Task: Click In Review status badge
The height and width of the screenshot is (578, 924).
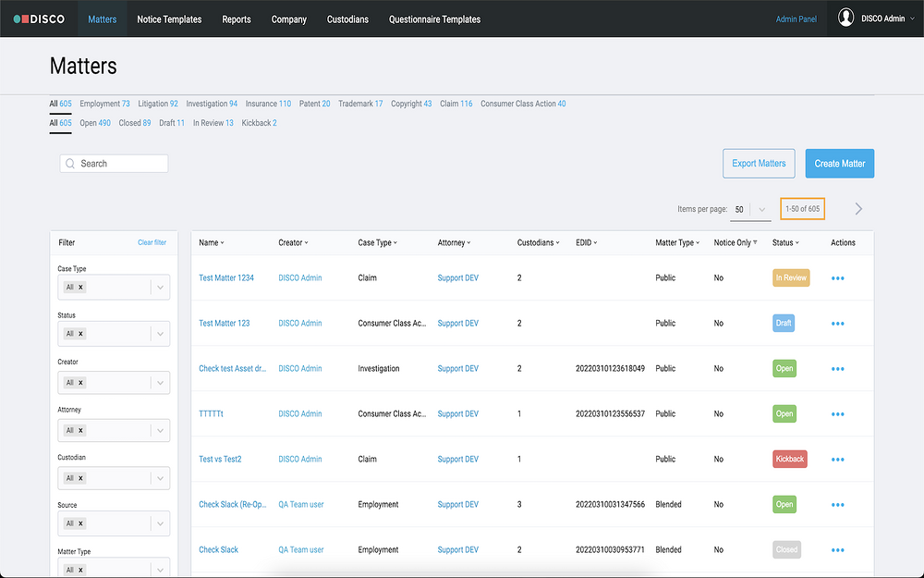Action: (791, 277)
